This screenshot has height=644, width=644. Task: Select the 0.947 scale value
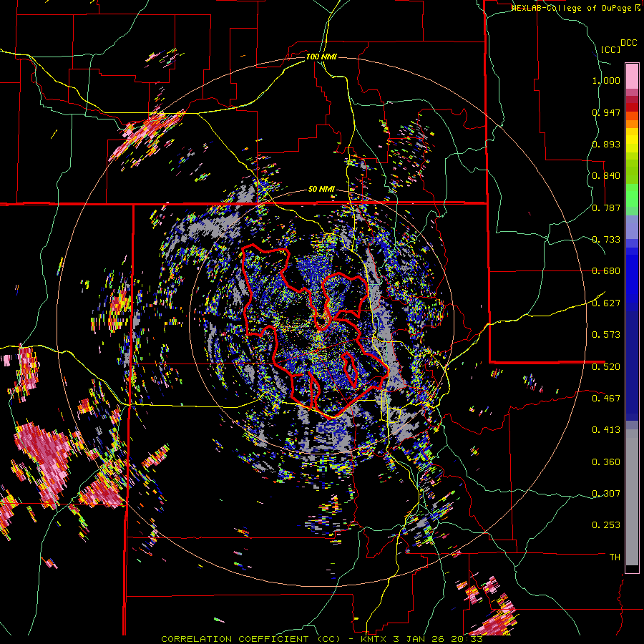pyautogui.click(x=606, y=112)
